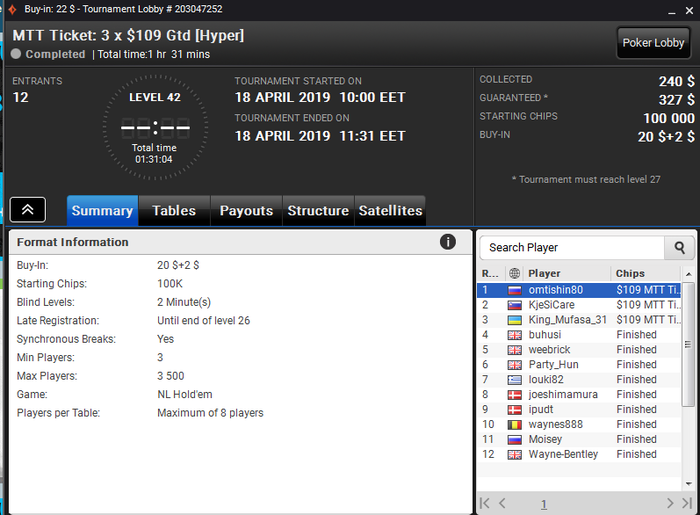Select player joeshimamura row
700x515 pixels.
tap(579, 395)
